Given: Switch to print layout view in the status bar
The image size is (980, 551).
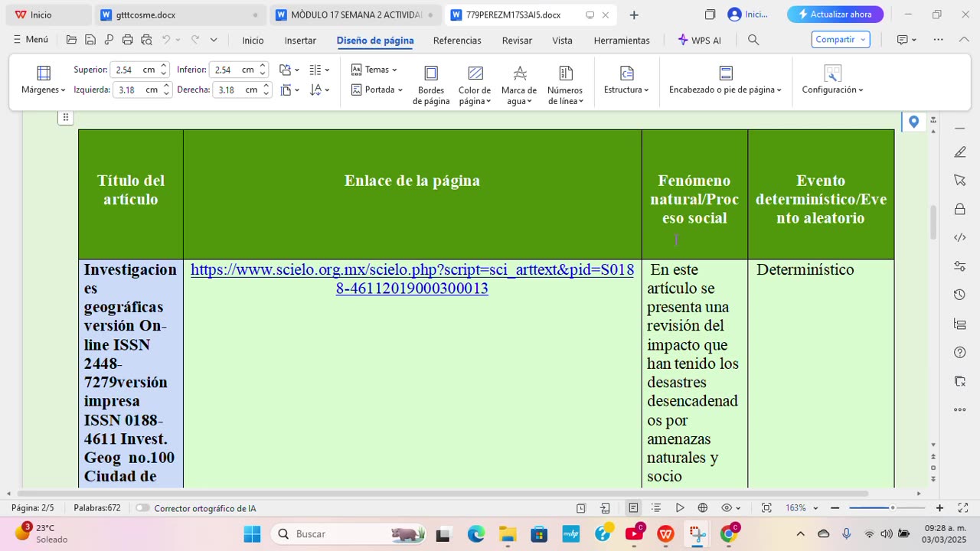Looking at the screenshot, I should (x=633, y=508).
